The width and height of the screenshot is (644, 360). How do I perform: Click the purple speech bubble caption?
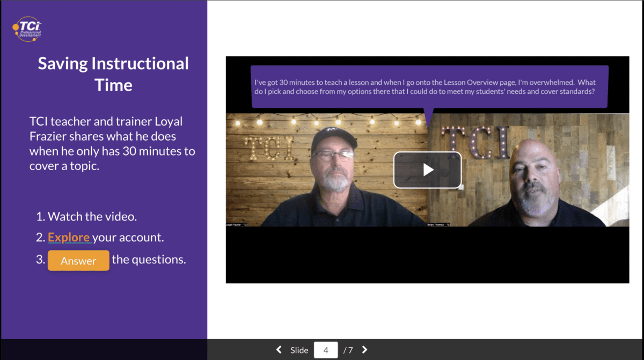pyautogui.click(x=429, y=87)
